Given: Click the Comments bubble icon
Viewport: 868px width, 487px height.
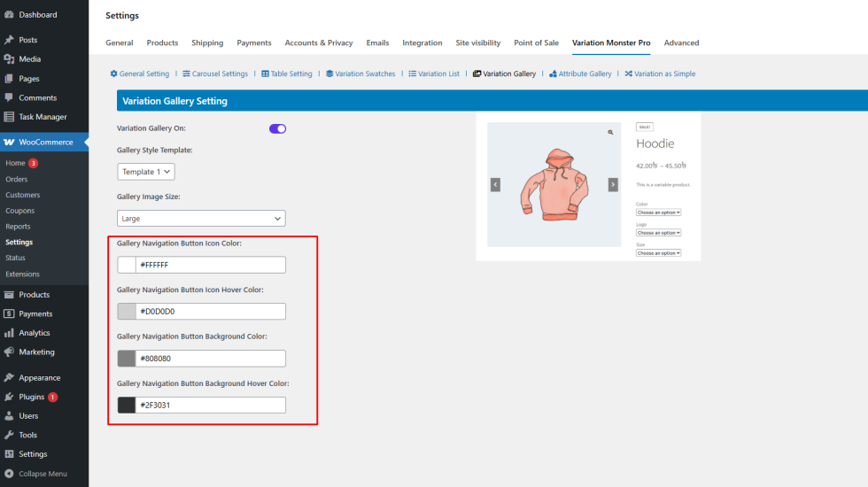Looking at the screenshot, I should tap(9, 97).
